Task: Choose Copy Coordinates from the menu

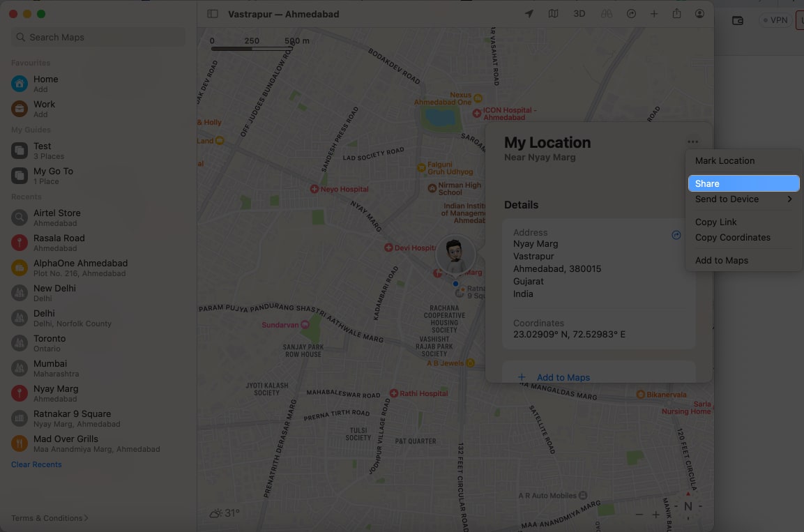Action: 743,238
